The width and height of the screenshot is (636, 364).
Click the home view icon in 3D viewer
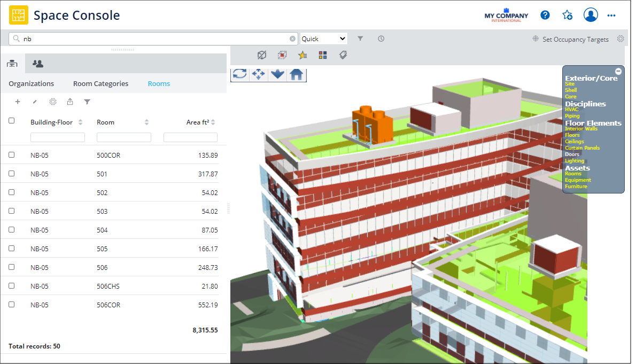tap(297, 74)
